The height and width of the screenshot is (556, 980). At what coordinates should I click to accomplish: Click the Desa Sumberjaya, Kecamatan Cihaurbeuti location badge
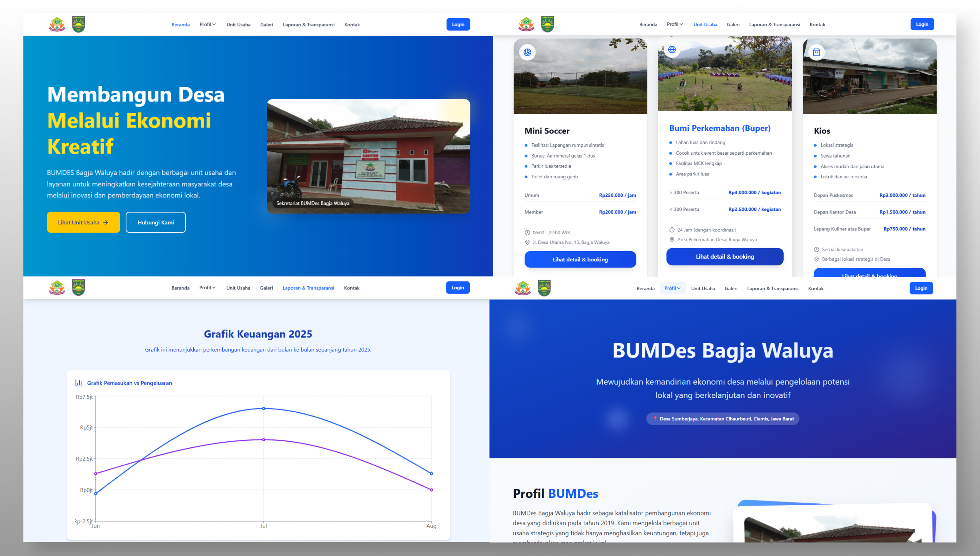coord(723,419)
